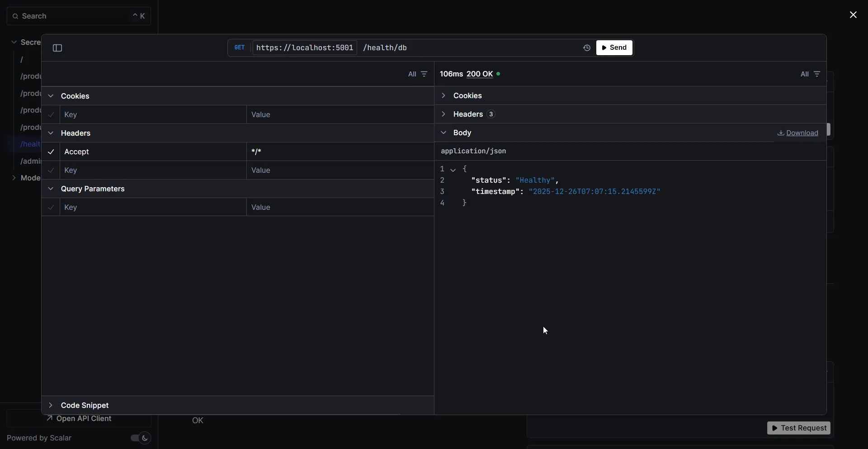Click the Test Request button
The image size is (868, 449).
click(x=798, y=428)
